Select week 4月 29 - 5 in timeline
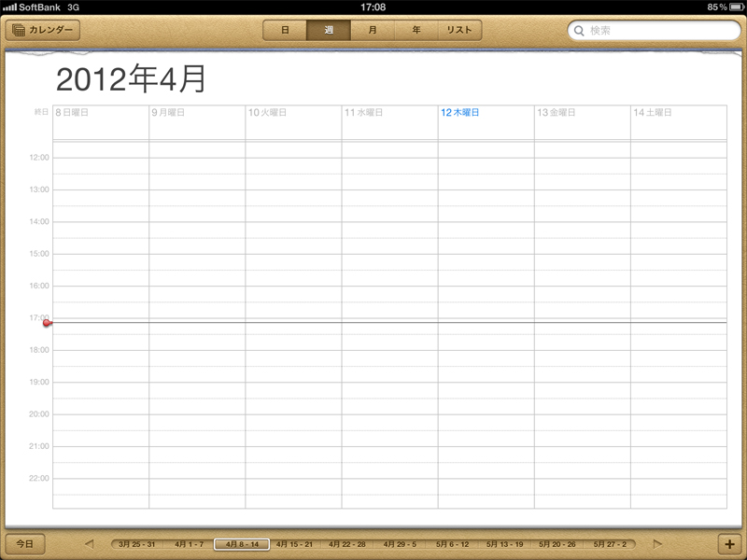Screen dimensions: 747x560 point(400,544)
